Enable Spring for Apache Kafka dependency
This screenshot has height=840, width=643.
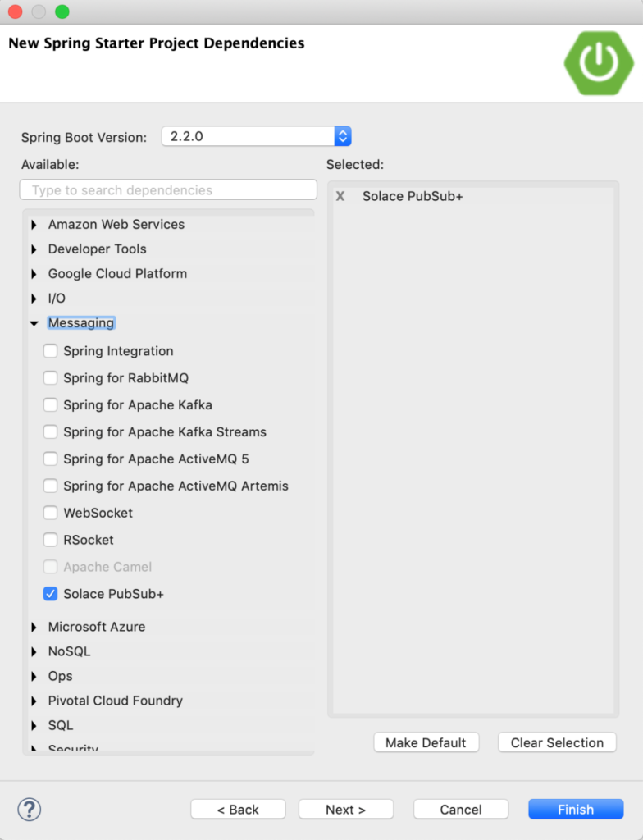pos(50,404)
